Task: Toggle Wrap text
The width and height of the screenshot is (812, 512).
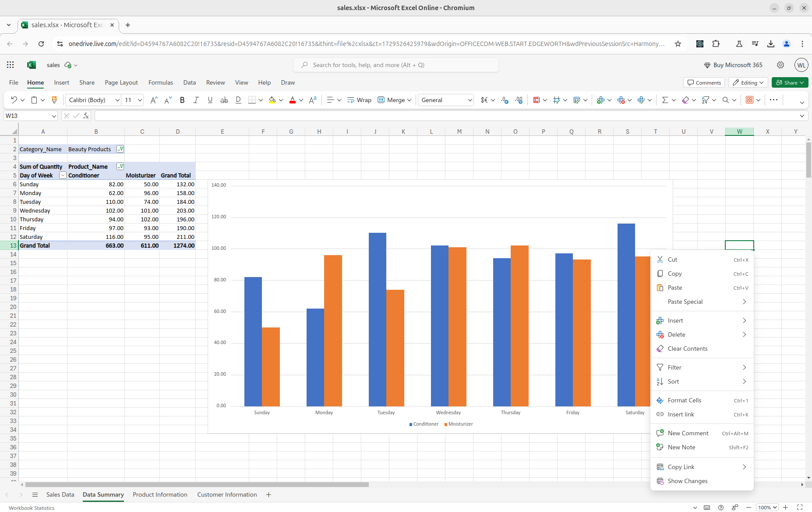Action: 359,100
